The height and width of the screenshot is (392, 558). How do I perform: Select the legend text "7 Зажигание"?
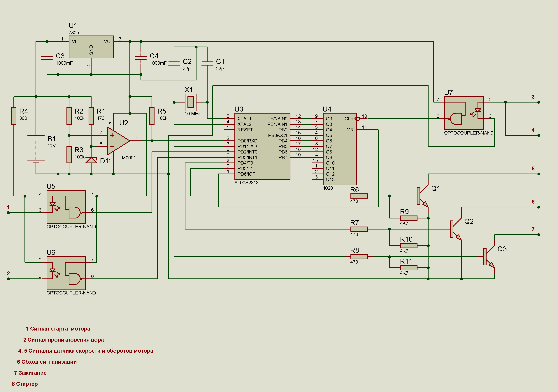point(30,373)
